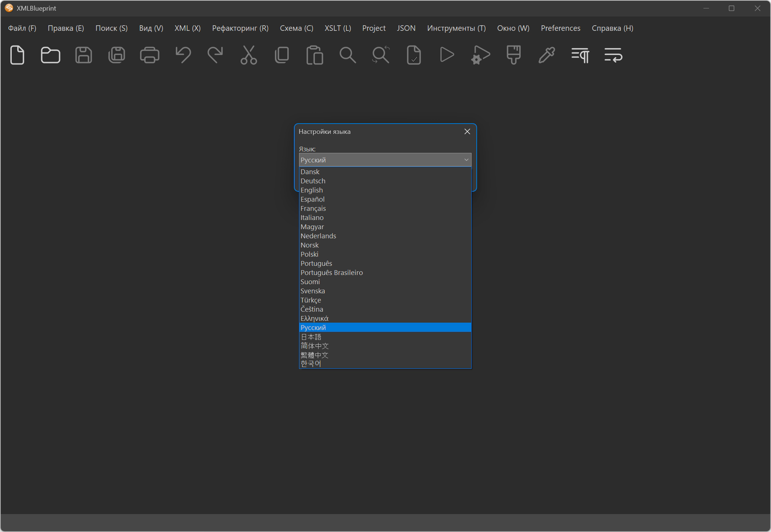
Task: Open the Вид (V) menu
Action: pos(151,28)
